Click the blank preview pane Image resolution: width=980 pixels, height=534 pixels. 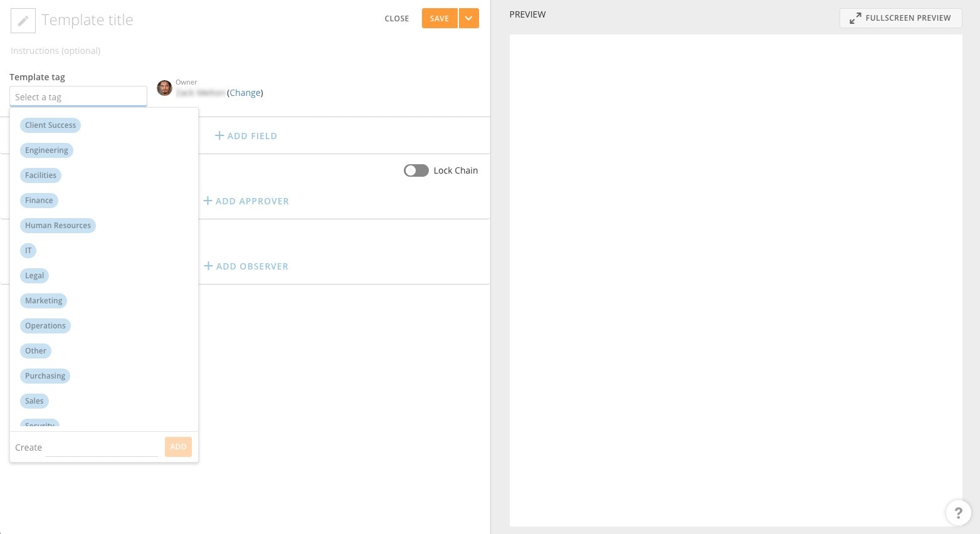735,280
